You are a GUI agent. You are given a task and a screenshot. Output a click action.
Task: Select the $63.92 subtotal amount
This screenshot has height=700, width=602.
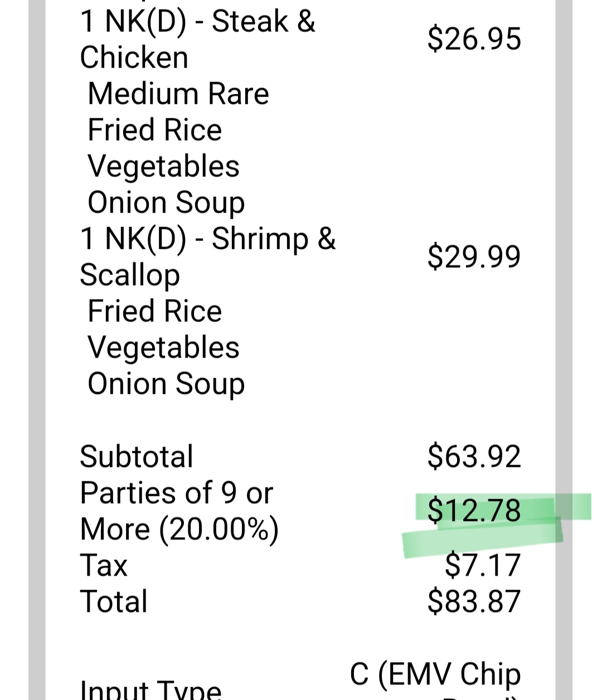pos(474,456)
